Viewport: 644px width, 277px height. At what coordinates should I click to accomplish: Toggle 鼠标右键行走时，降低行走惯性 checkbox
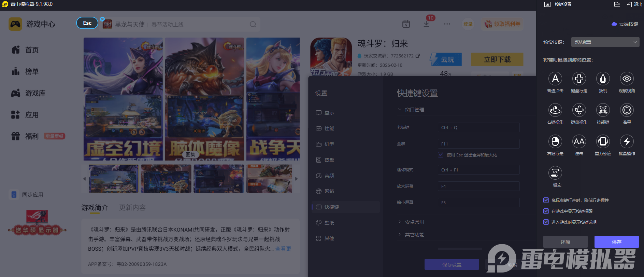click(546, 200)
